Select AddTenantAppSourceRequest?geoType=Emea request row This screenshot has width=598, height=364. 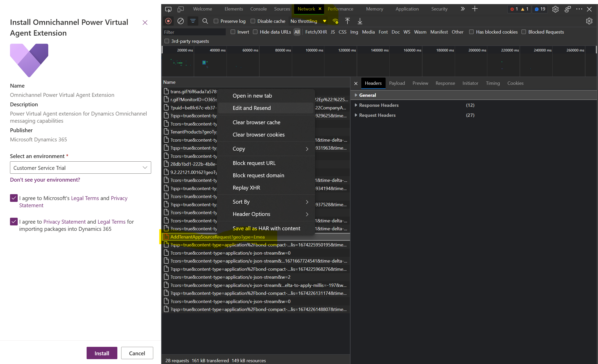click(256, 237)
